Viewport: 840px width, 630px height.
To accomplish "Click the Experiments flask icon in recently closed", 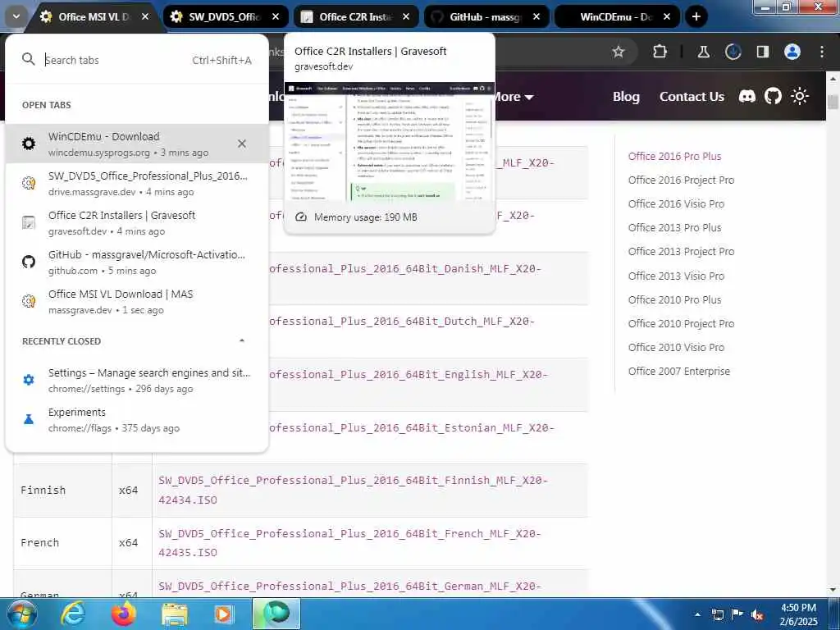I will 29,419.
